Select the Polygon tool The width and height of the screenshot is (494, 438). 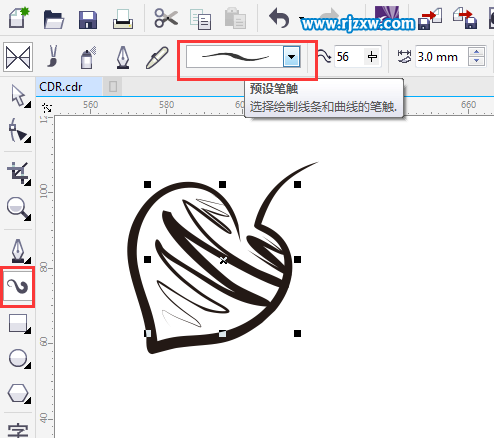pos(19,393)
